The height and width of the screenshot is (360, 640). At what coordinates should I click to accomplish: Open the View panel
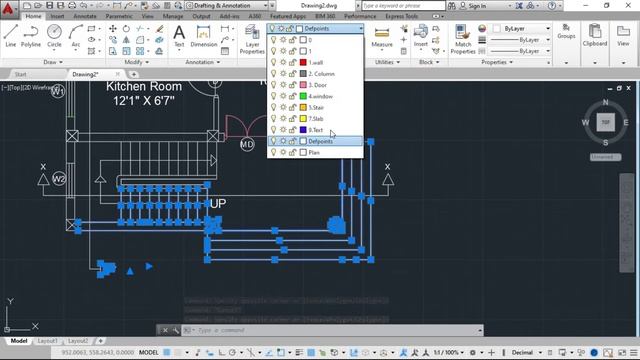pos(623,35)
